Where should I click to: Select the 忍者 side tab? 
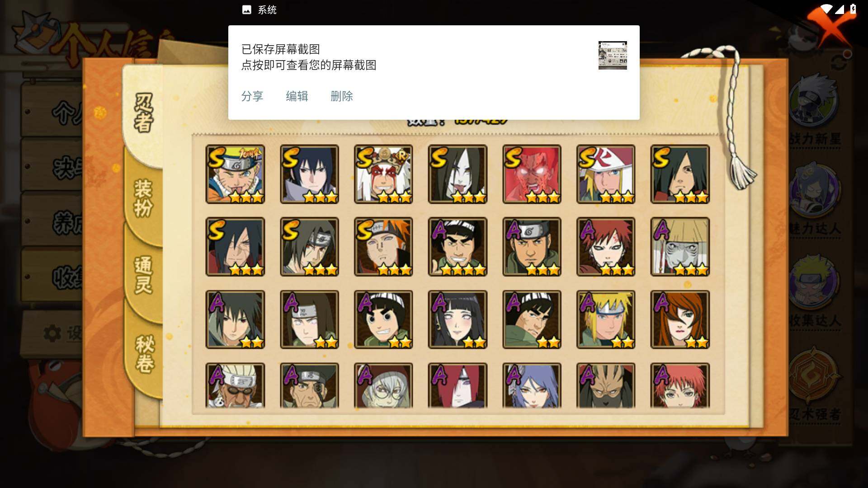[143, 113]
